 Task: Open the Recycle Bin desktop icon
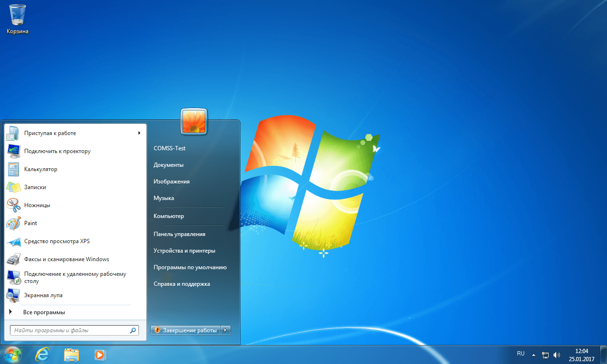click(18, 16)
